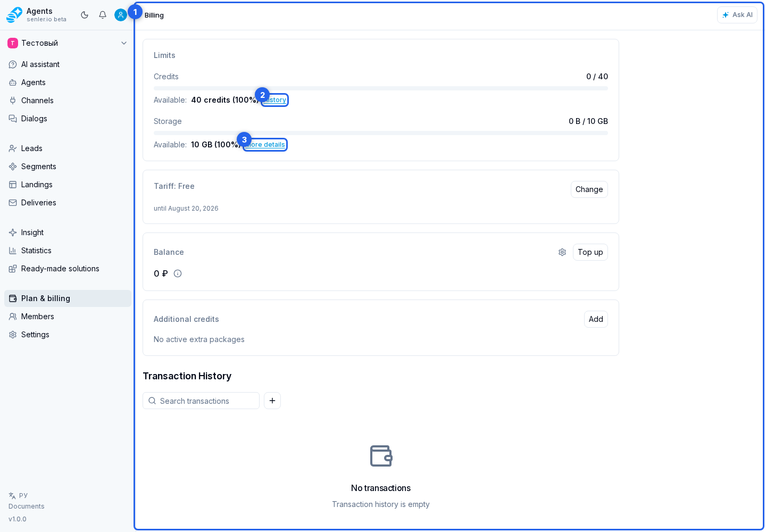Screen dimensions: 766x532
Task: Click the Change tariff button
Action: pos(589,189)
